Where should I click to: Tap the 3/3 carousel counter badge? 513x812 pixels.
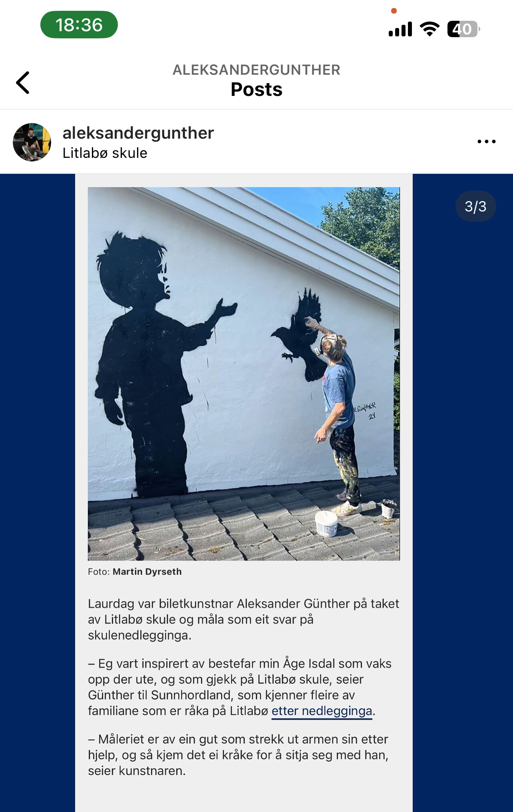tap(475, 206)
